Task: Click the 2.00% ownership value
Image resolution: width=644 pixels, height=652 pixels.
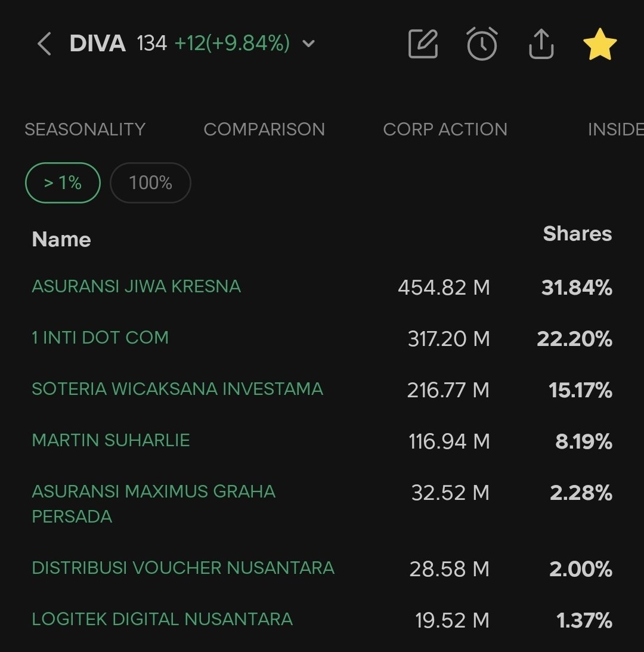Action: click(581, 569)
